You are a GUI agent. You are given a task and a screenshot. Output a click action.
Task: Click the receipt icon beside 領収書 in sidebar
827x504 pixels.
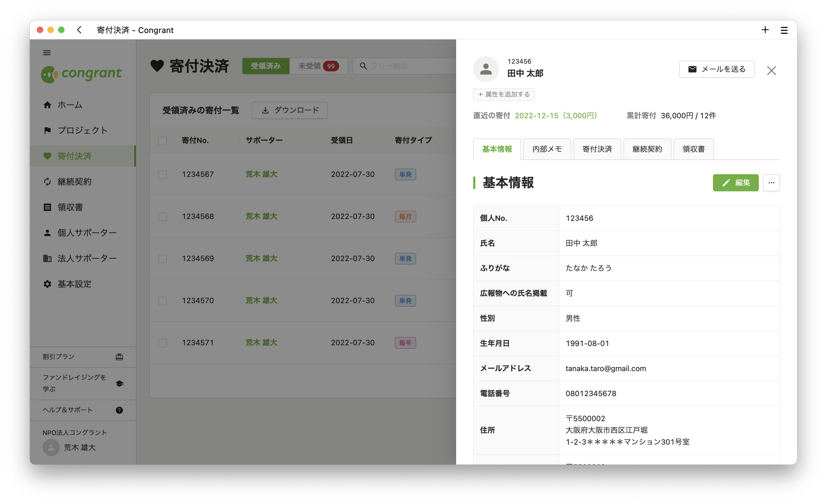(x=48, y=207)
